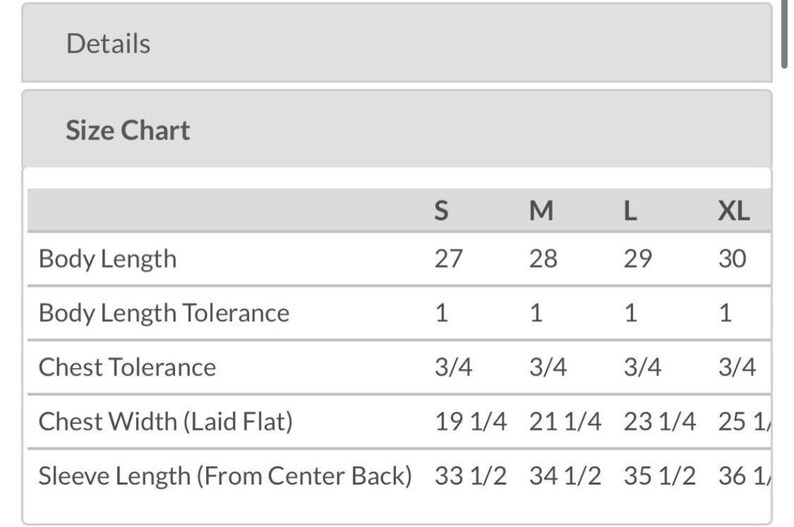Select the Chest Tolerance row label

(127, 367)
